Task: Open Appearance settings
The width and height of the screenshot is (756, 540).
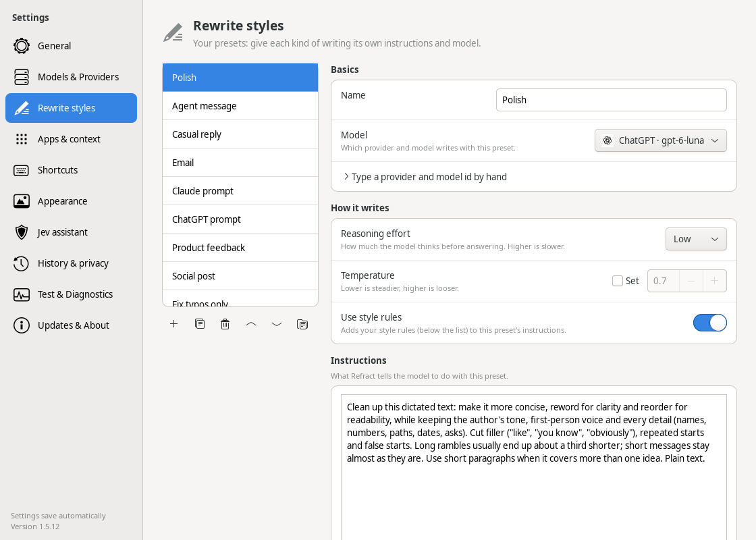Action: [72, 201]
